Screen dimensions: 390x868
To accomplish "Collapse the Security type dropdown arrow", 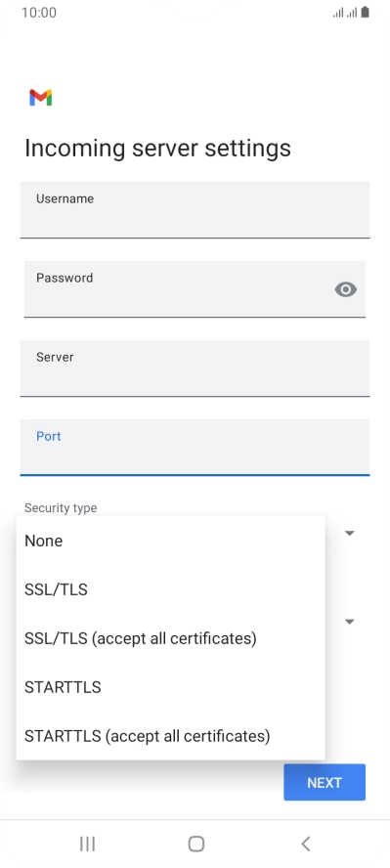I will pos(350,533).
